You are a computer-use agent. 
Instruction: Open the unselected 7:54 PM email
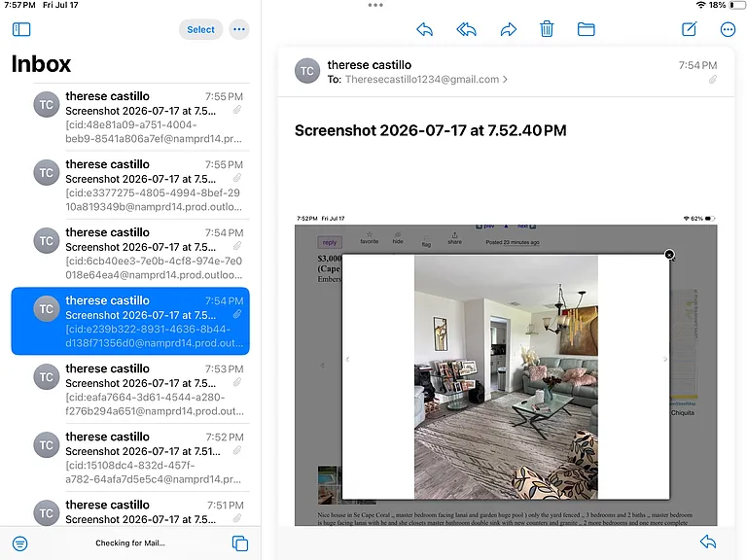130,254
